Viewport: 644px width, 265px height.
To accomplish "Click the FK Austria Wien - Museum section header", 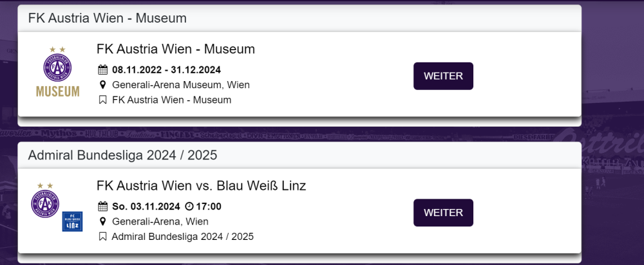I will tap(107, 18).
